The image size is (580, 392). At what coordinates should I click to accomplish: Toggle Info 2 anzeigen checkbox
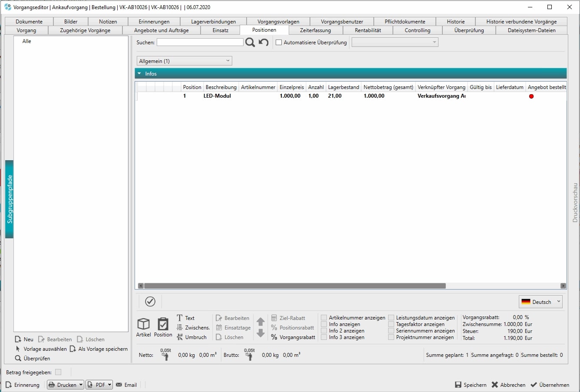tap(324, 330)
